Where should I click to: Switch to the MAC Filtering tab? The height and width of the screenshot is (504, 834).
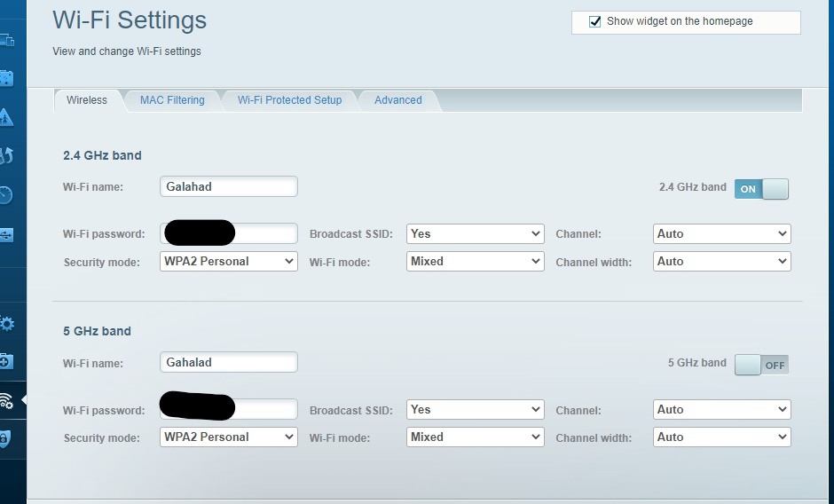[x=172, y=100]
